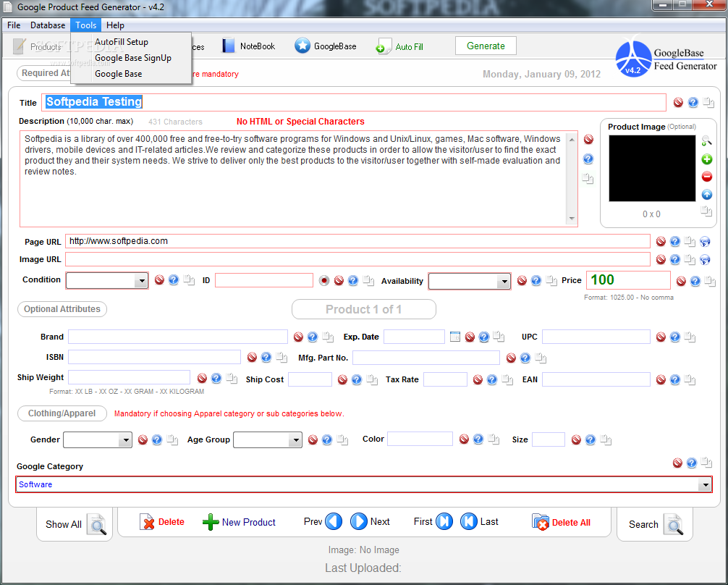
Task: Open help for the Title field
Action: [693, 103]
